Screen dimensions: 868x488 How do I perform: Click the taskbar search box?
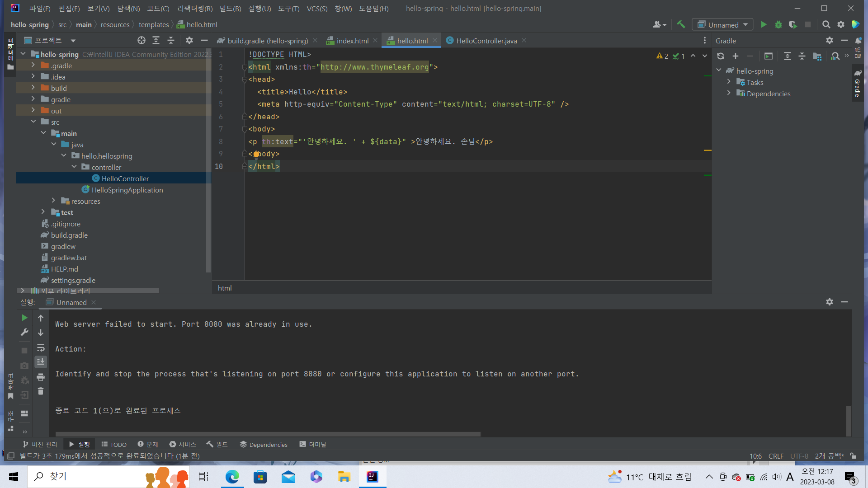[108, 477]
